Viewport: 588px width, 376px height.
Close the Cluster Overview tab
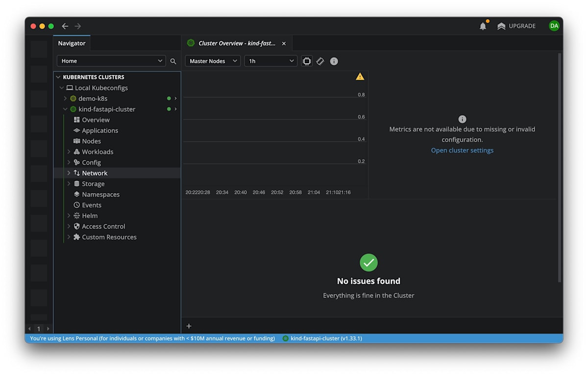284,43
